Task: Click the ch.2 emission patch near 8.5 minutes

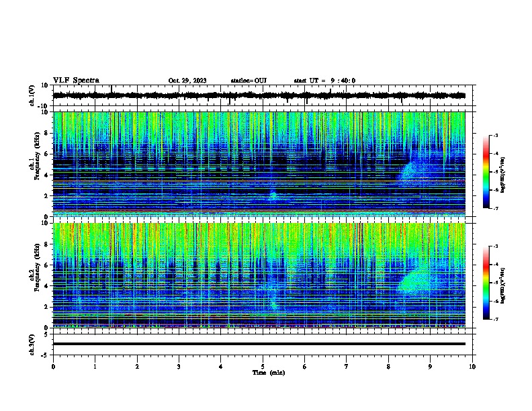Action: click(414, 280)
